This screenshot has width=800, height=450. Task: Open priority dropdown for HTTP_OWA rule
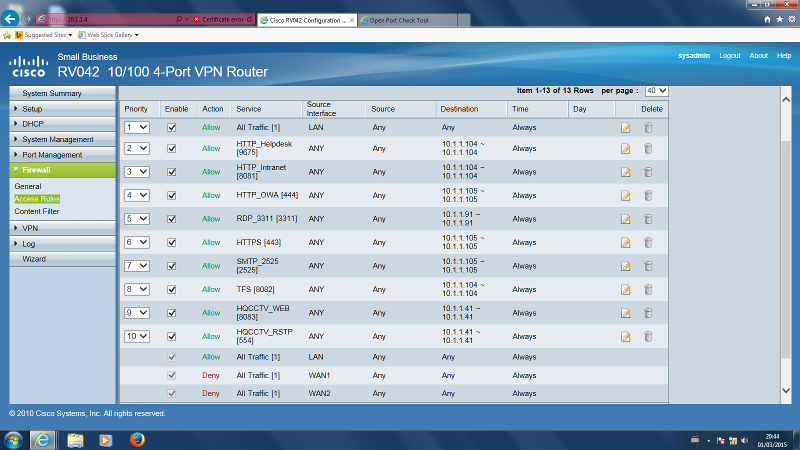(x=137, y=195)
